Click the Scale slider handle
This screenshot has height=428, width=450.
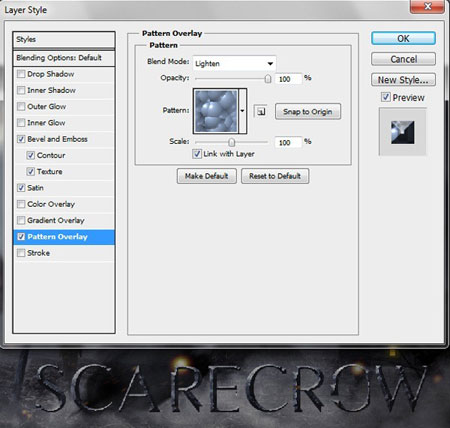coord(231,142)
